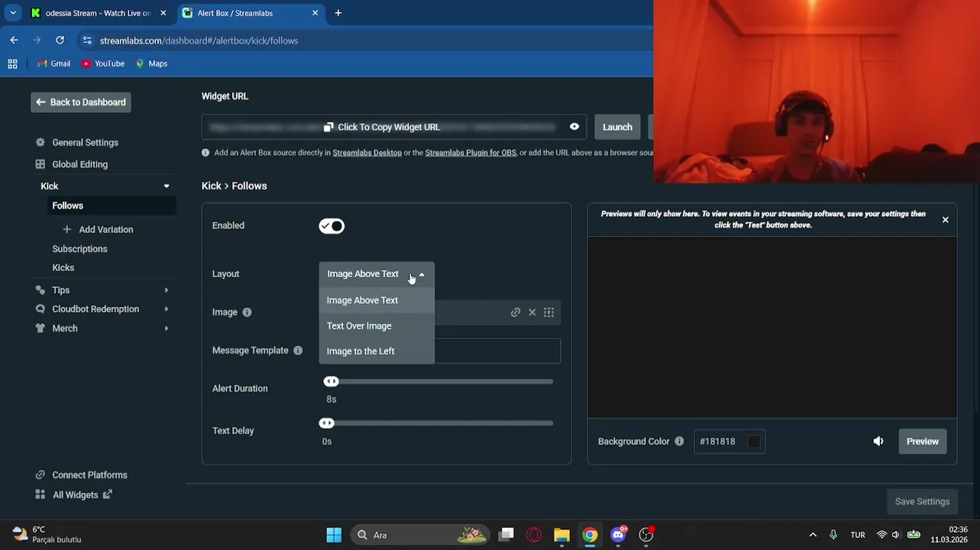Click the Preview button

(x=923, y=442)
